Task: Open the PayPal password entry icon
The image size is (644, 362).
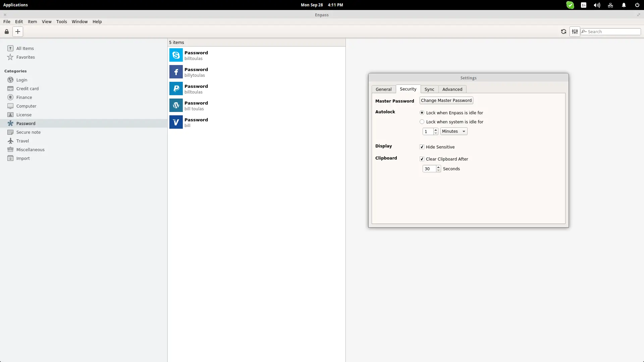Action: tap(176, 88)
